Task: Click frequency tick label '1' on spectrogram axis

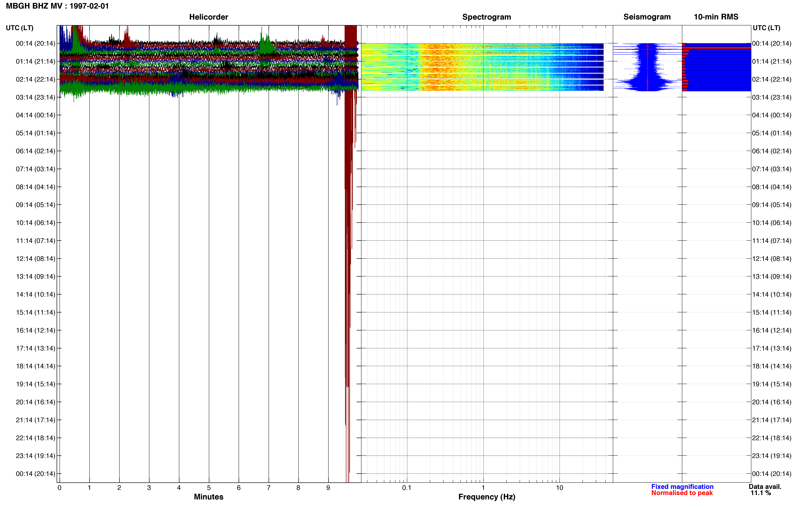Action: 483,487
